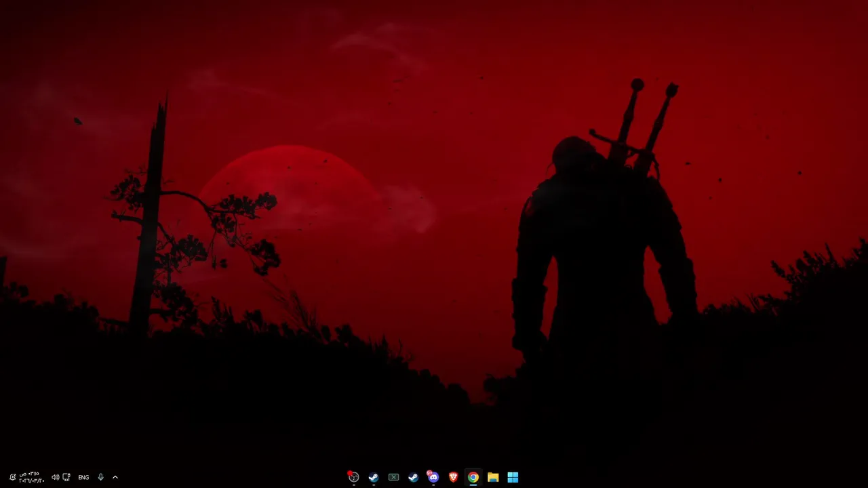This screenshot has height=488, width=868.
Task: Launch the Brave browser from the taskbar
Action: click(x=454, y=477)
